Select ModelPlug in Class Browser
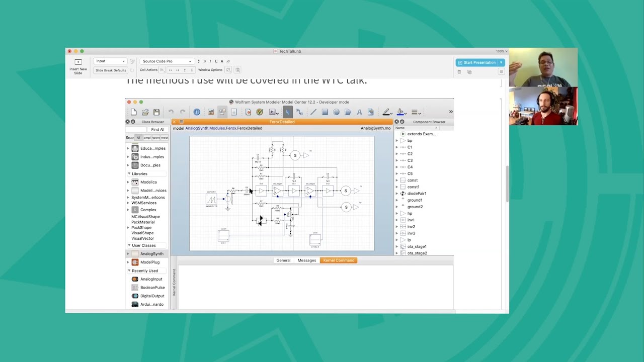The image size is (644, 362). point(150,262)
